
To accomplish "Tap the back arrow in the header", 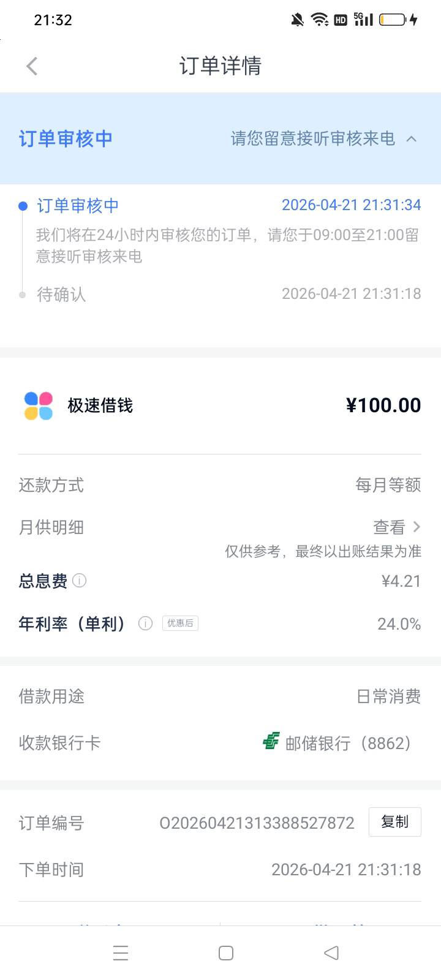I will click(x=32, y=66).
